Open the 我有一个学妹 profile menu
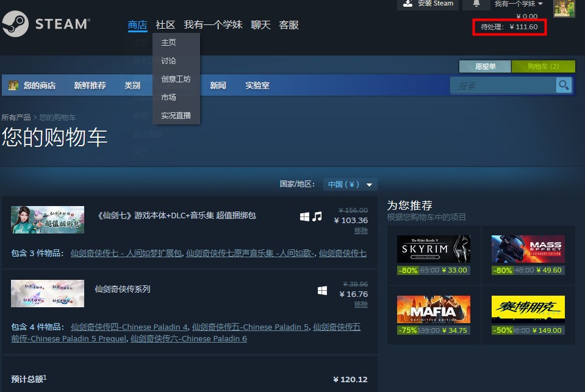This screenshot has width=585, height=392. coord(213,25)
